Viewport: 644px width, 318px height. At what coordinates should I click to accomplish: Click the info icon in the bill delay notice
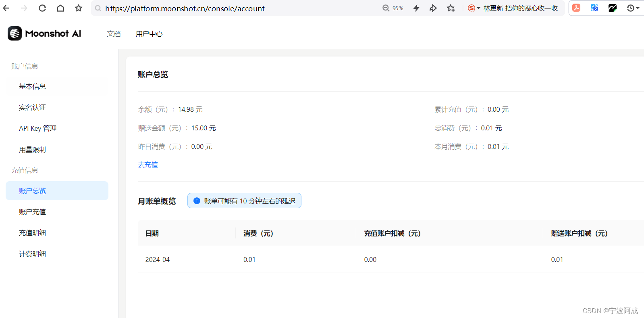coord(197,201)
